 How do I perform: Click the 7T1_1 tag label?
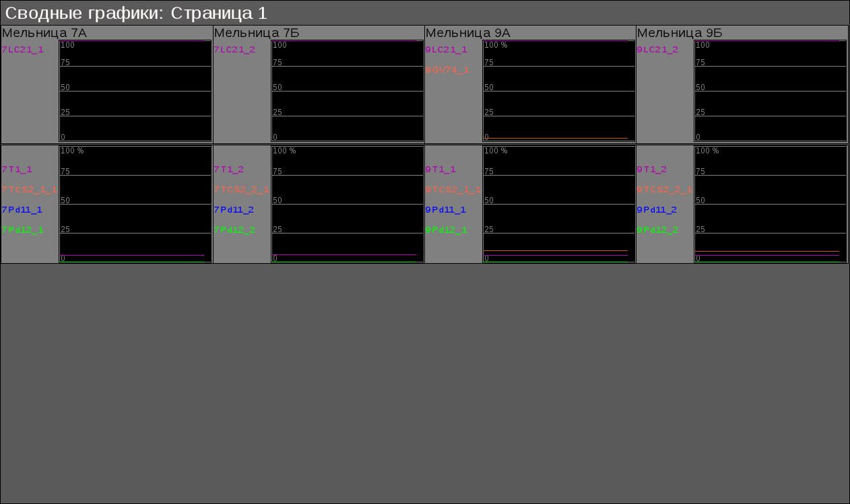click(17, 170)
